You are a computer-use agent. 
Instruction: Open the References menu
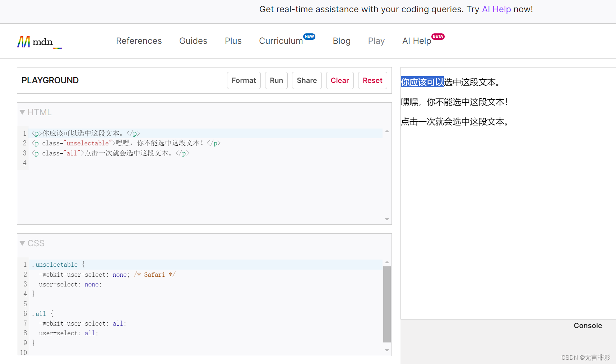pyautogui.click(x=139, y=41)
